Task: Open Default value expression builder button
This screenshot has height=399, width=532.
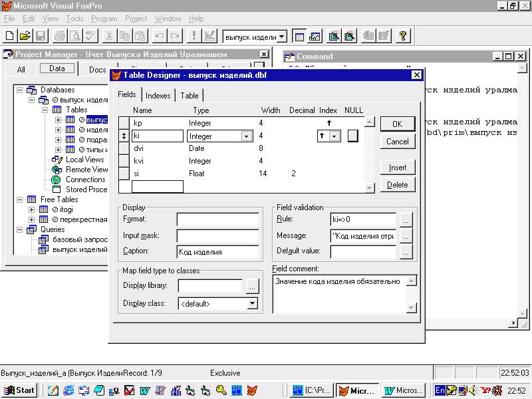Action: [406, 252]
